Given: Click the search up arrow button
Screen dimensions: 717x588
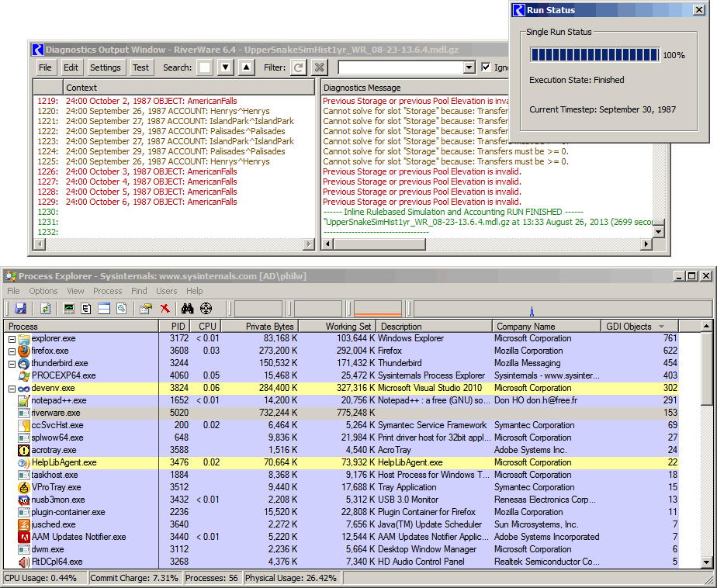Looking at the screenshot, I should tap(247, 67).
